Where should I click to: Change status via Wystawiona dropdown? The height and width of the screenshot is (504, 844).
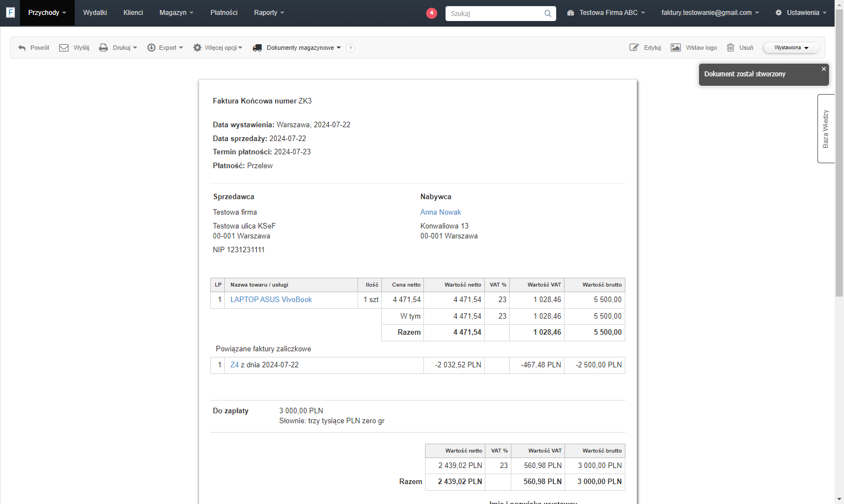click(x=791, y=48)
